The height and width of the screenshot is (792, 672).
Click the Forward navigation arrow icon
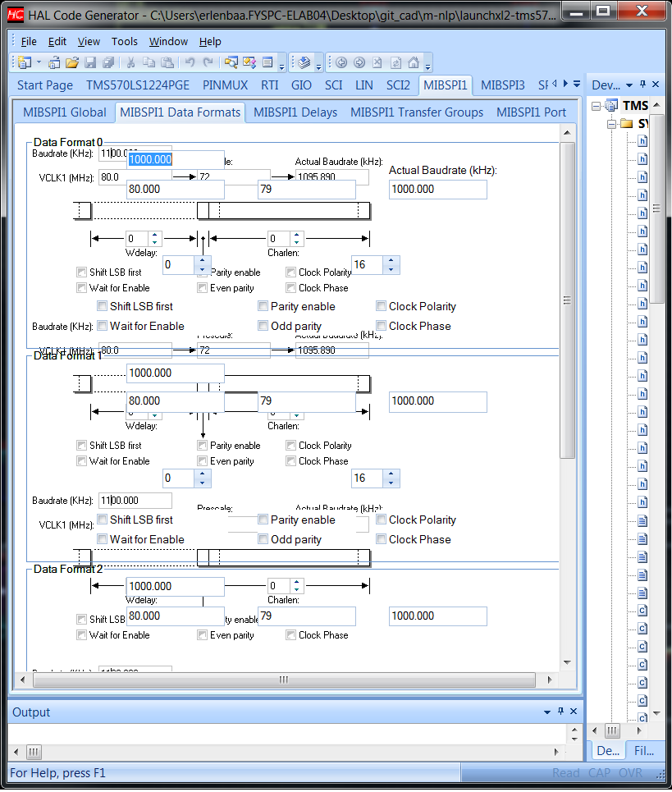tap(359, 62)
